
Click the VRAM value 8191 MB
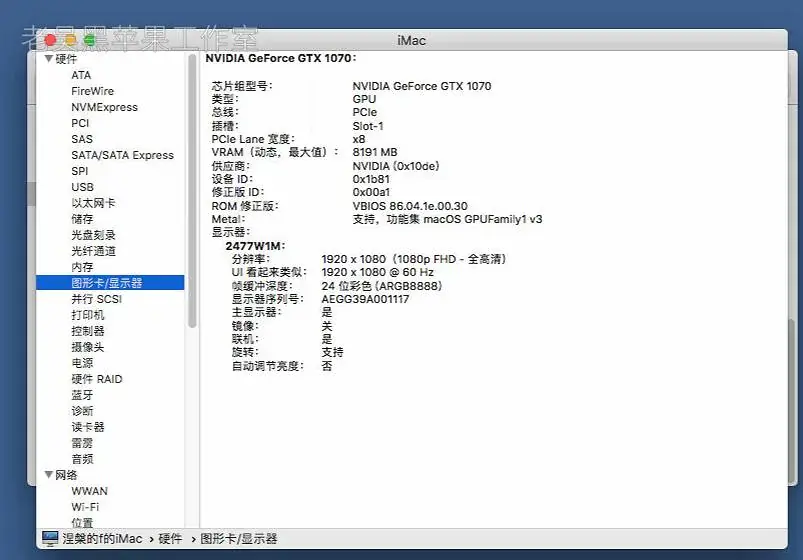[x=375, y=152]
